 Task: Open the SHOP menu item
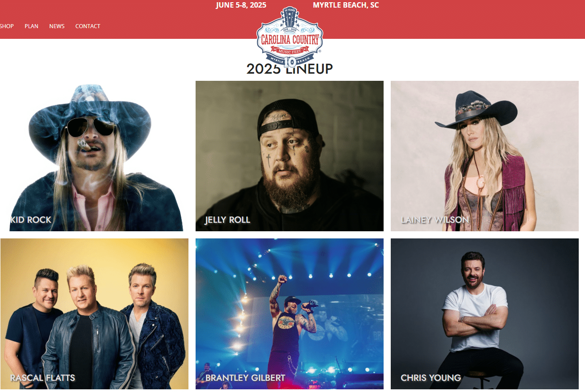(x=6, y=26)
